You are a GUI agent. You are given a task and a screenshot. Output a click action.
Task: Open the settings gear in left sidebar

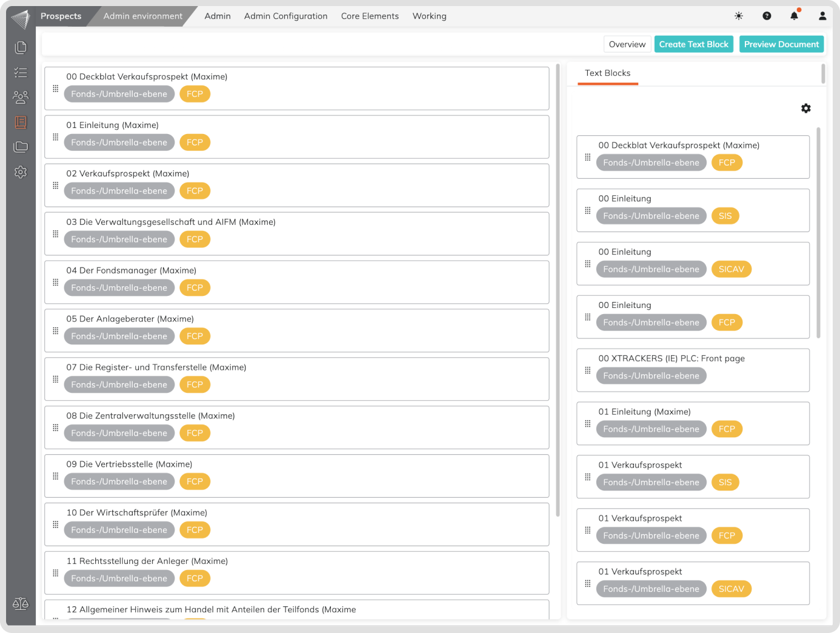coord(21,172)
